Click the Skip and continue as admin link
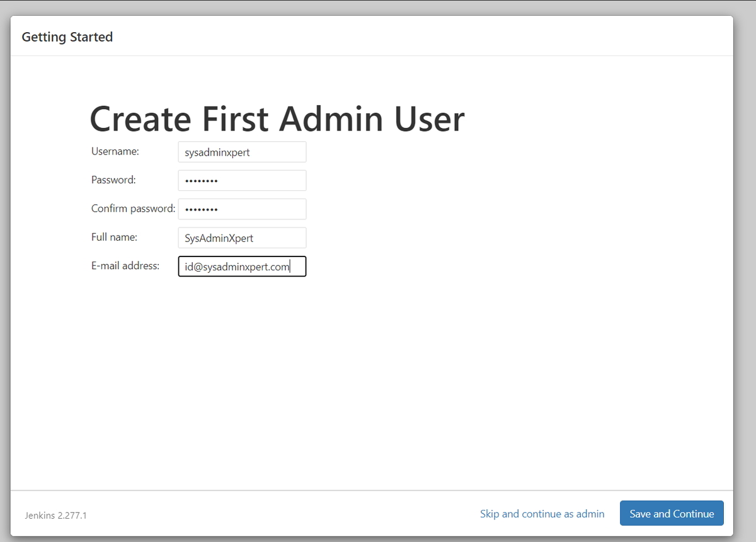 tap(542, 514)
